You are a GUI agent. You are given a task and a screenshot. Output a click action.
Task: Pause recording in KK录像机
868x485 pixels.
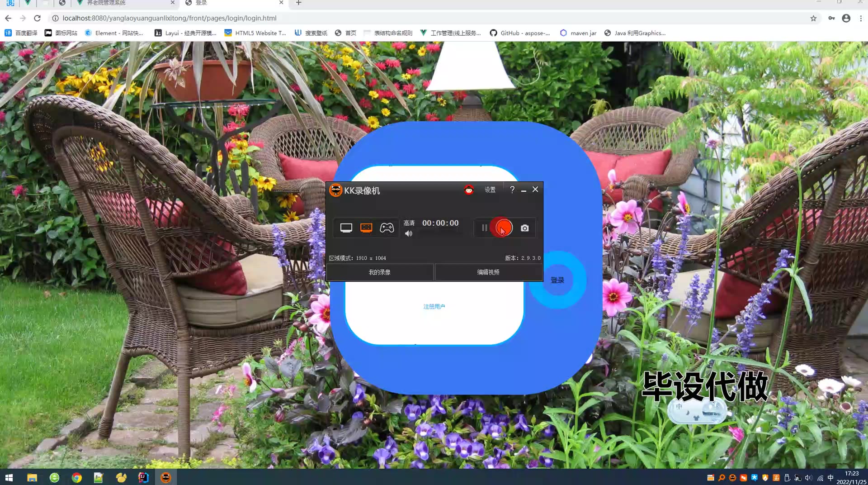(x=484, y=228)
